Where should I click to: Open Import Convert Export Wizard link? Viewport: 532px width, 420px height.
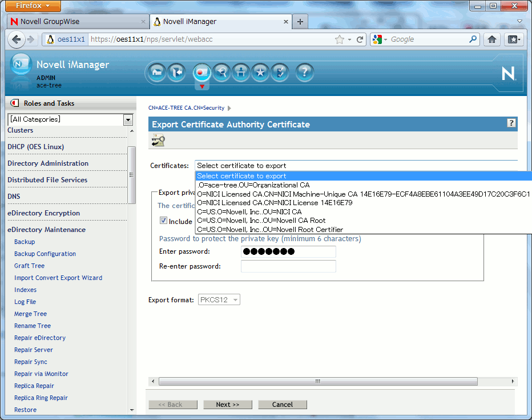(x=58, y=278)
